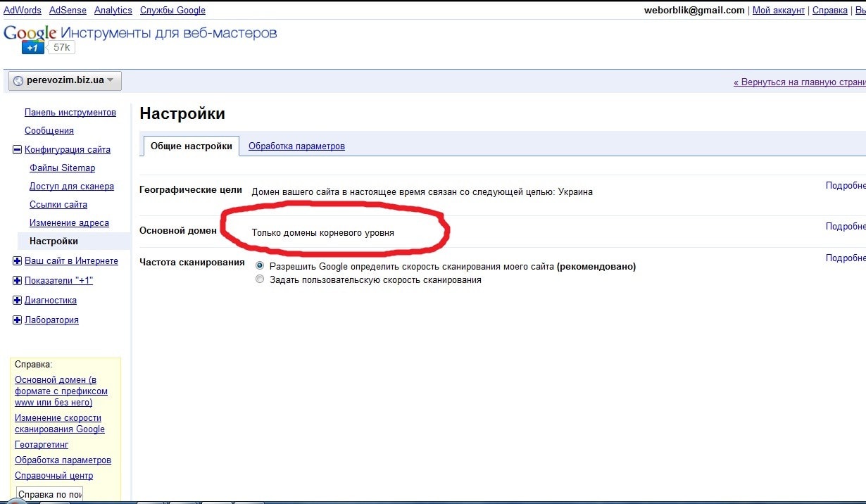Click Показатели "+1" link
The height and width of the screenshot is (504, 866).
58,281
